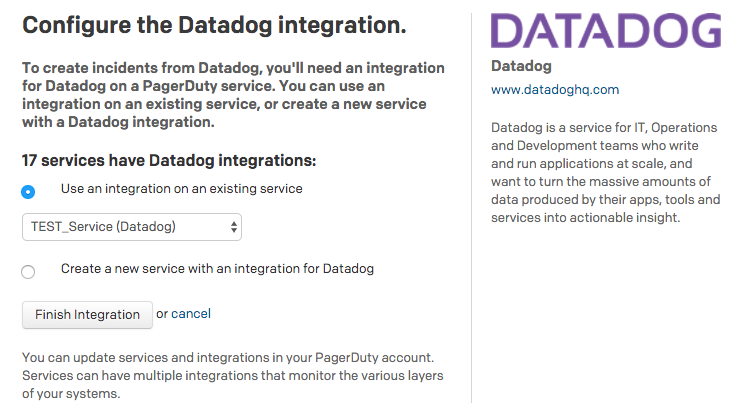Cancel the integration setup via cancel link
Screen dimensions: 744x420
point(191,314)
